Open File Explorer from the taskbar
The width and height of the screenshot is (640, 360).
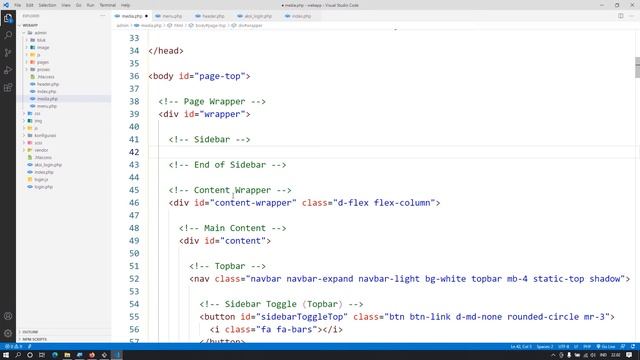pos(67,355)
